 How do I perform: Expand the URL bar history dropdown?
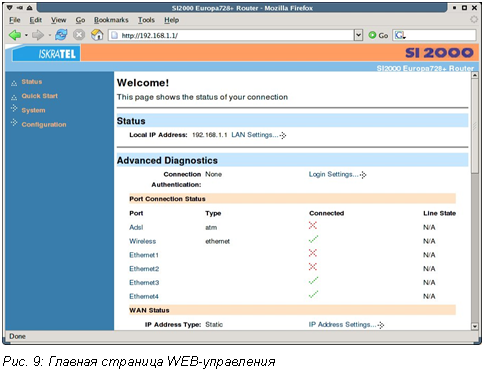pyautogui.click(x=358, y=35)
